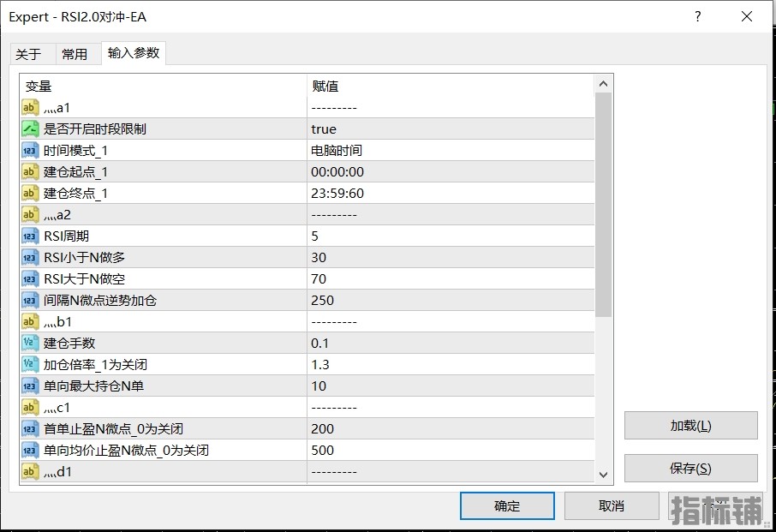Click the string icon beside ,,,,a2
776x532 pixels.
tap(30, 214)
